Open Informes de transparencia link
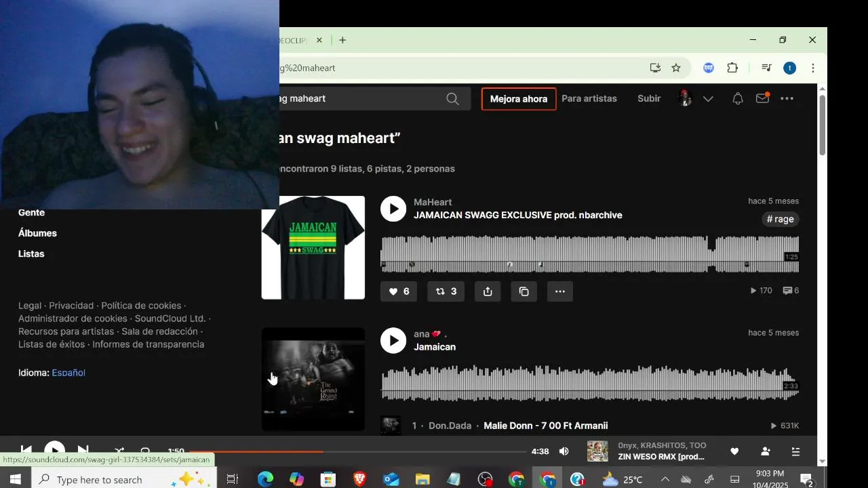 pyautogui.click(x=148, y=344)
